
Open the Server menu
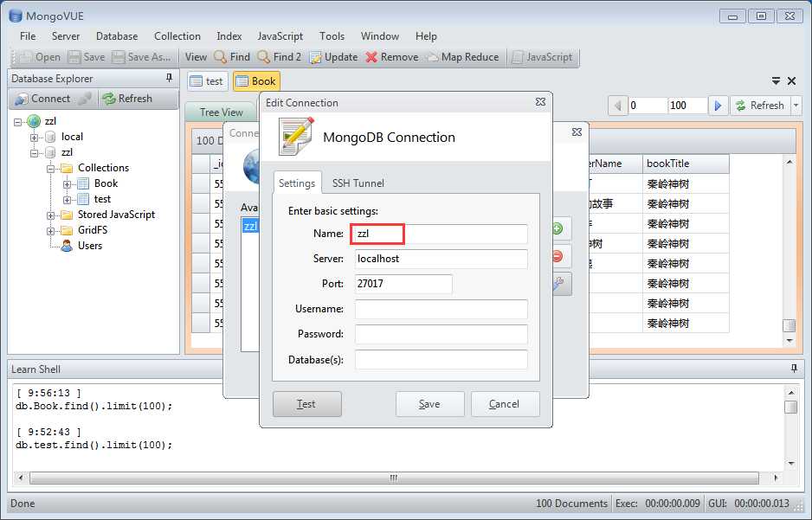pos(66,36)
